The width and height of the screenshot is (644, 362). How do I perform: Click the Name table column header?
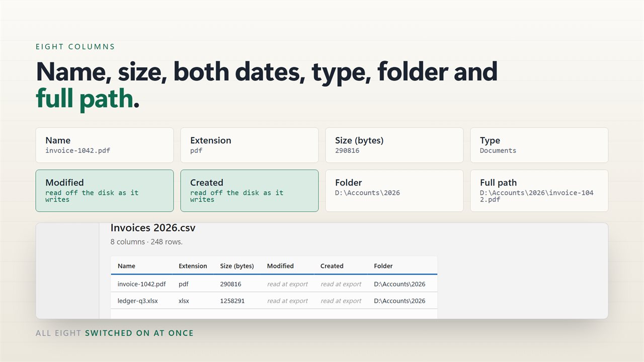[126, 266]
